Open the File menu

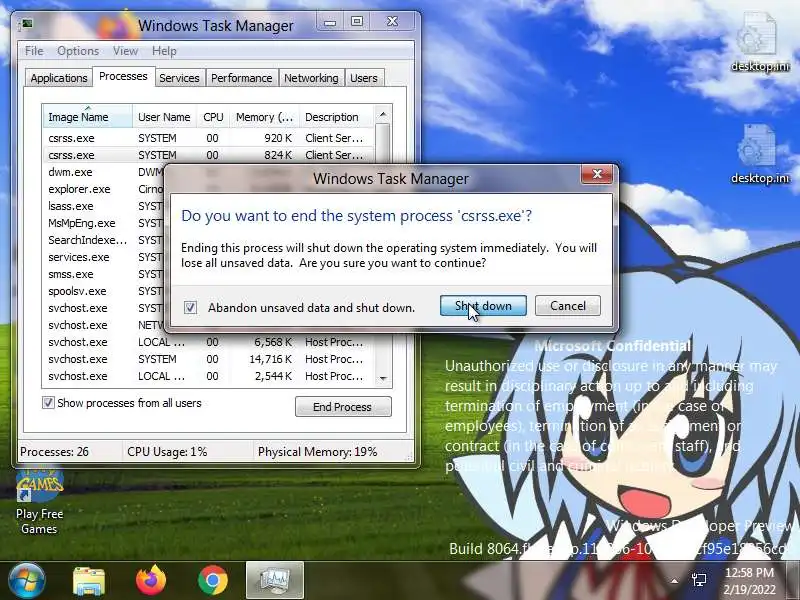point(34,51)
